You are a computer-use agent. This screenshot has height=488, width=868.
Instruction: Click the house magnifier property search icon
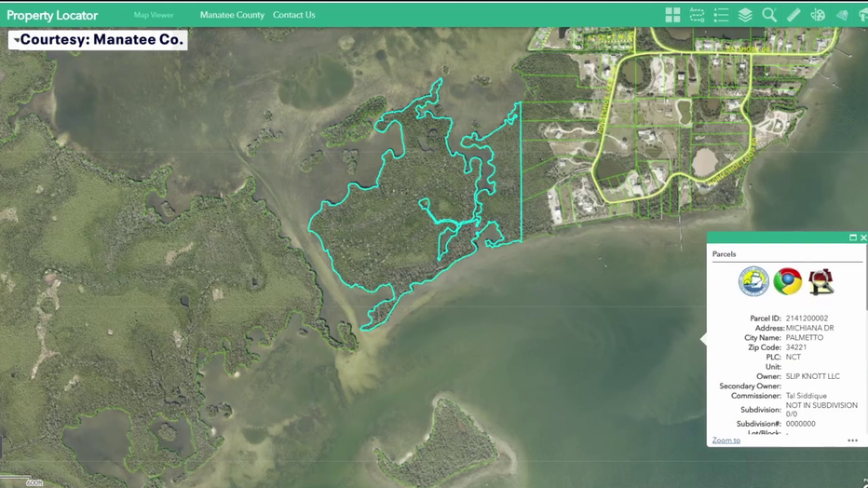821,281
